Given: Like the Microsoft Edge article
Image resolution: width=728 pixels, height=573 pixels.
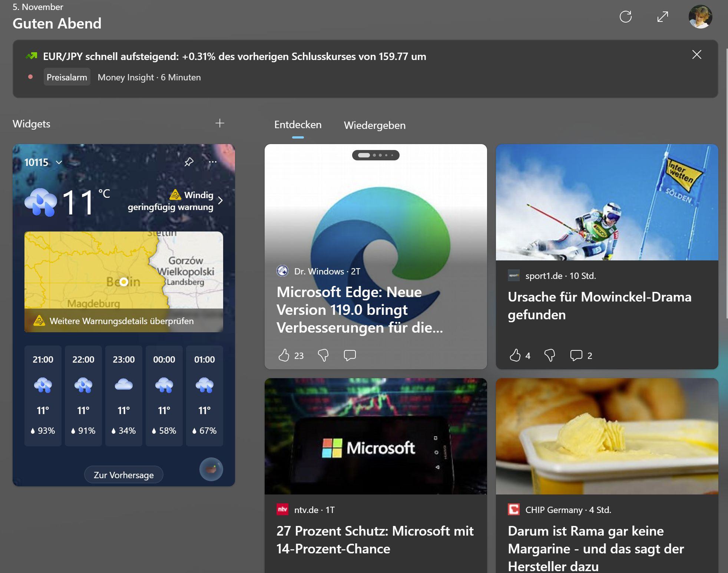Looking at the screenshot, I should (x=284, y=355).
